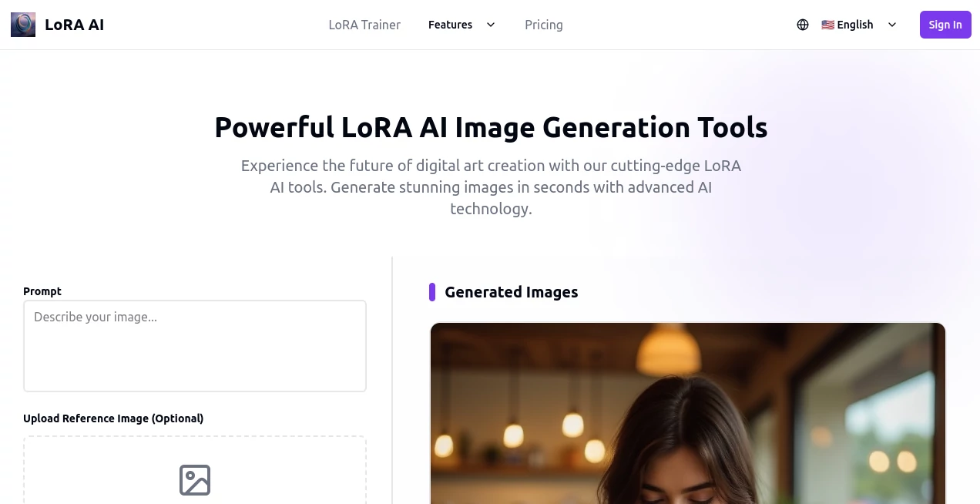
Task: Expand the chevron next to English
Action: (892, 25)
